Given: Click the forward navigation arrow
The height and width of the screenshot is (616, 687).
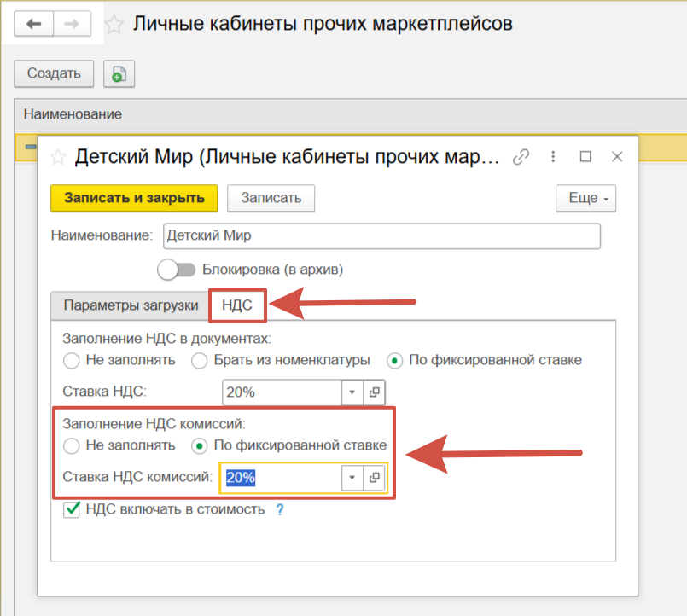Looking at the screenshot, I should [72, 24].
